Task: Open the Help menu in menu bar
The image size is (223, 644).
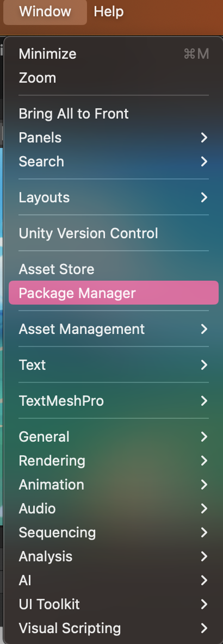Action: click(x=108, y=11)
